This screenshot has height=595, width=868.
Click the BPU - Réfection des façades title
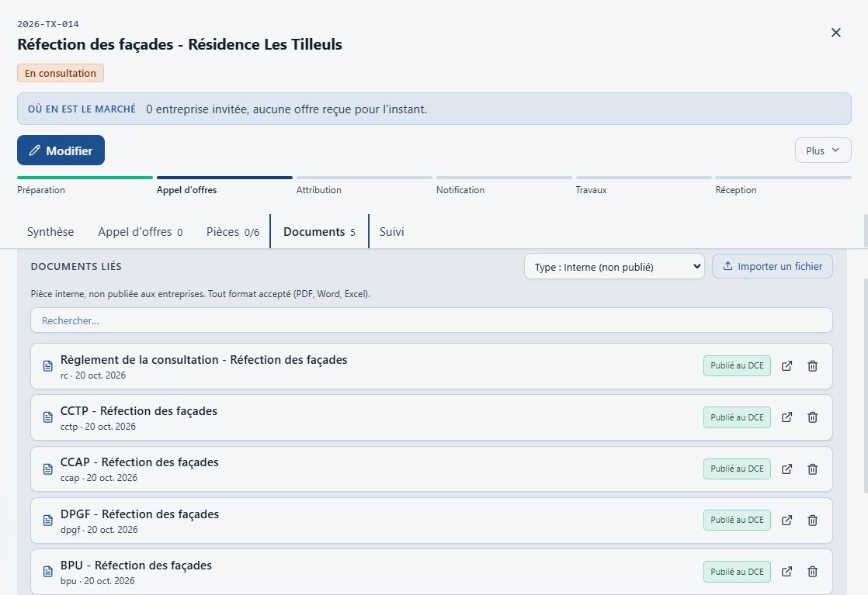(136, 566)
